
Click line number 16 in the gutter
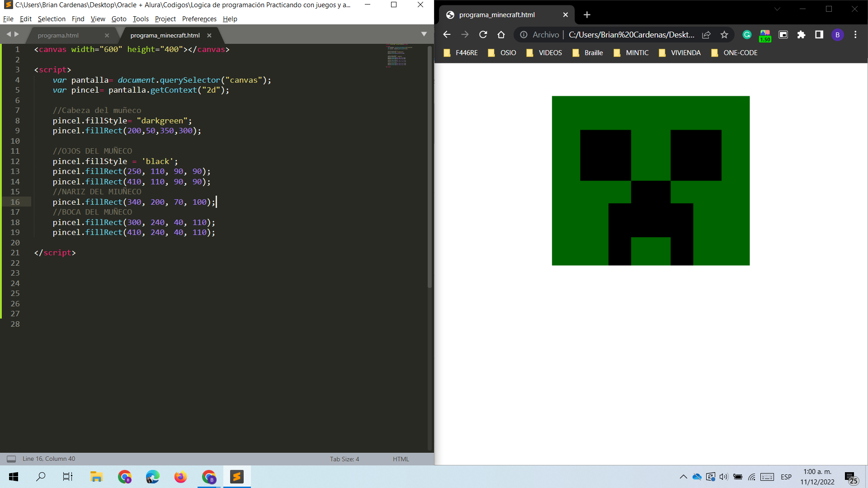(15, 202)
